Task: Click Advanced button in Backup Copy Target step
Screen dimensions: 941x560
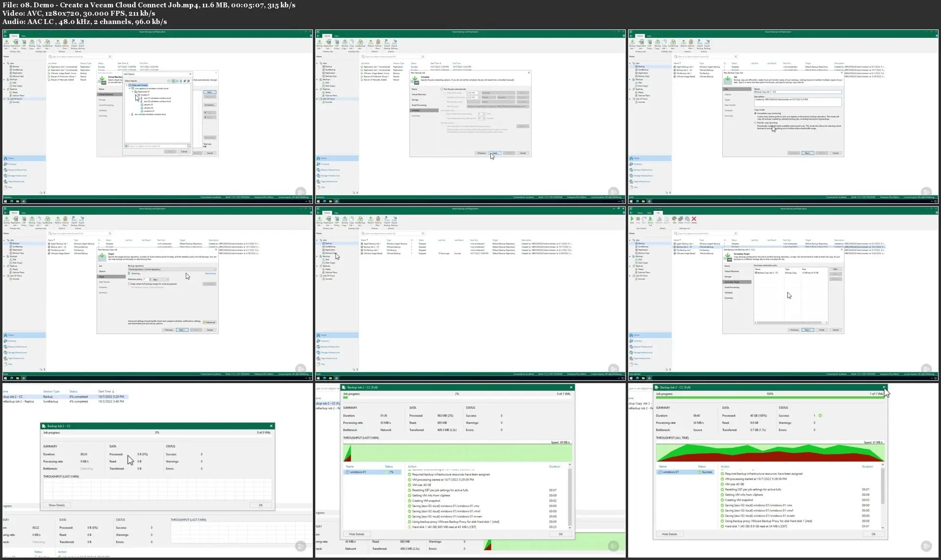Action: (210, 322)
